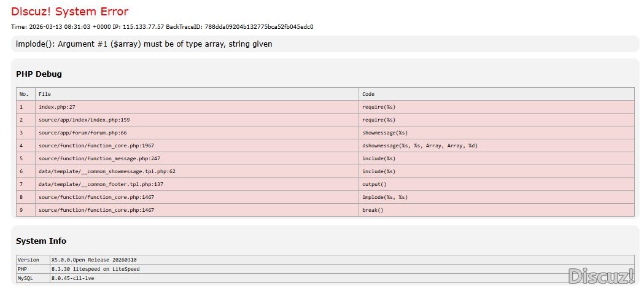Screen dimensions: 644x291
Task: Click the System Info section heading
Action: point(41,241)
